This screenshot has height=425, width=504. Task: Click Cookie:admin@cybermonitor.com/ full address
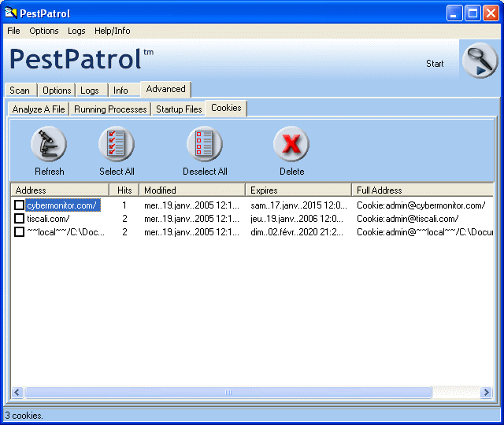[x=421, y=205]
